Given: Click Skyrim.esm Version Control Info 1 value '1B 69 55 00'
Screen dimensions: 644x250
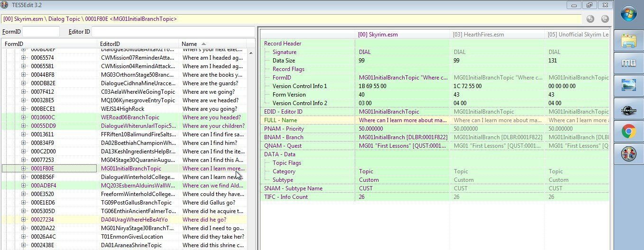Looking at the screenshot, I should pyautogui.click(x=373, y=86).
